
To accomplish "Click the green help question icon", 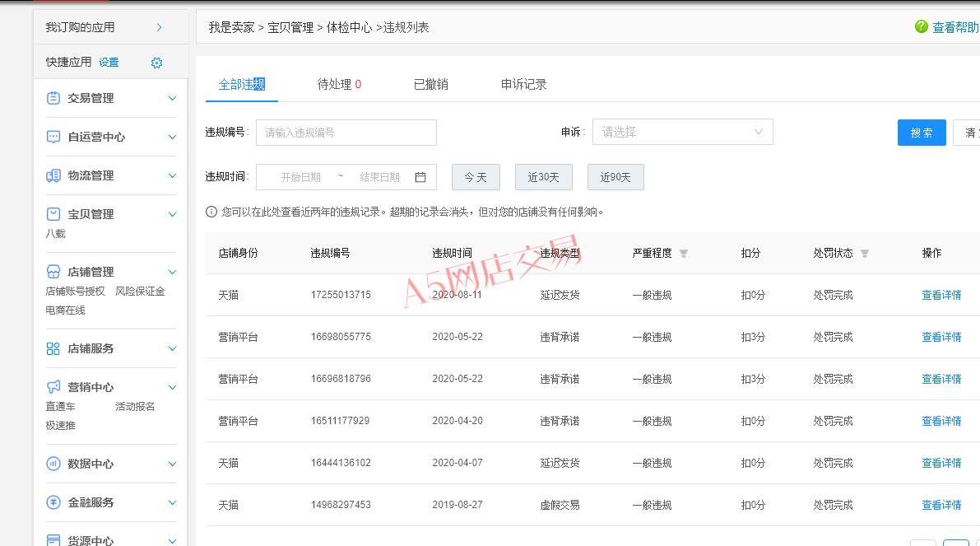I will pos(922,26).
